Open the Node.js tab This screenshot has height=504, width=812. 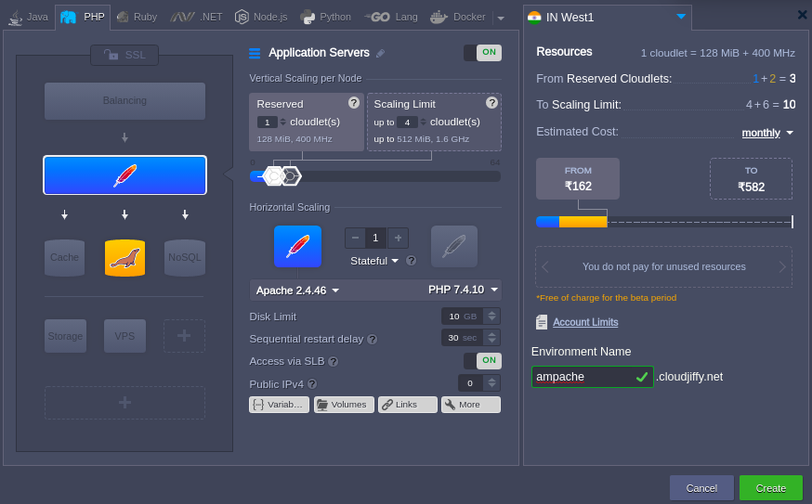261,17
